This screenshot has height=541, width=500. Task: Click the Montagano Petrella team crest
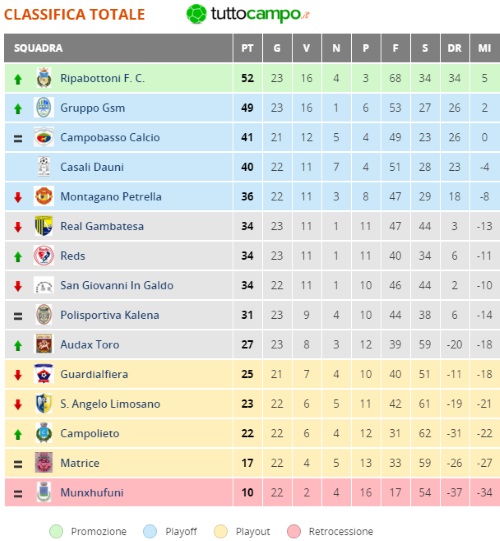44,196
